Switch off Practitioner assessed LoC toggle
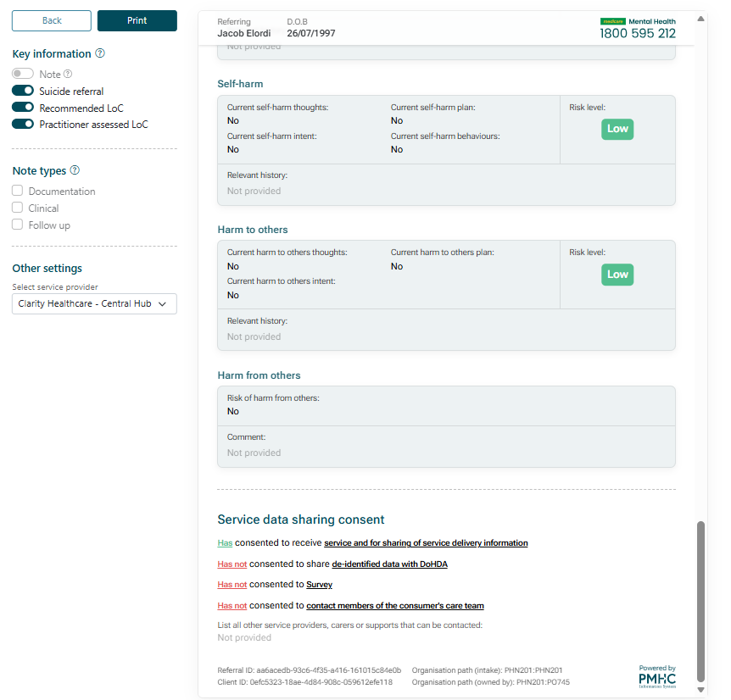The image size is (731, 700). (23, 125)
